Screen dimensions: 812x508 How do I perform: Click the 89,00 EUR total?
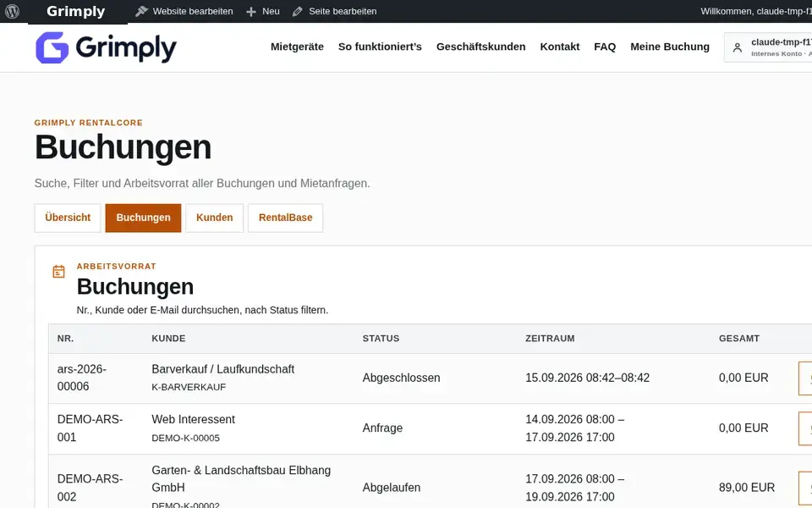(747, 488)
